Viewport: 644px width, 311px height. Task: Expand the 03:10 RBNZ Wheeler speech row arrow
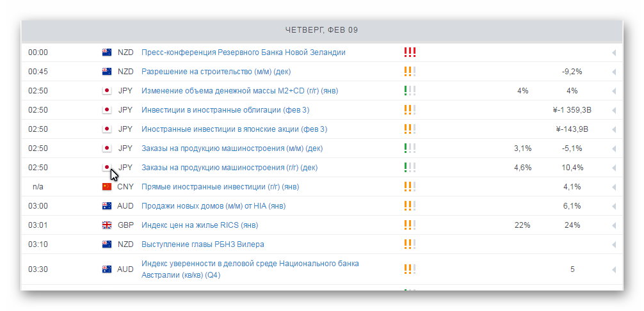pos(614,244)
